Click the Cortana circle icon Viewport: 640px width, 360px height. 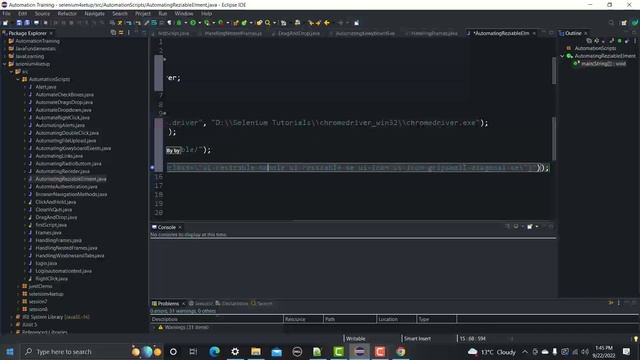point(173,351)
